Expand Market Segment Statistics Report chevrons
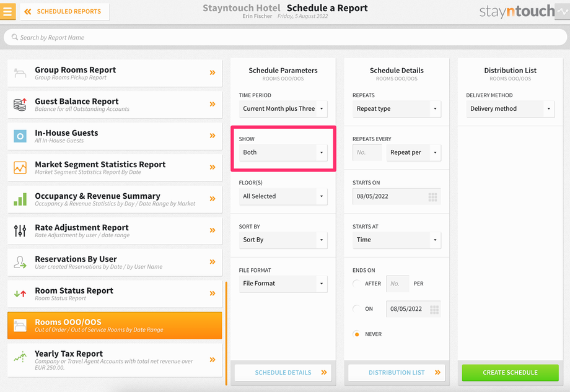 click(213, 167)
